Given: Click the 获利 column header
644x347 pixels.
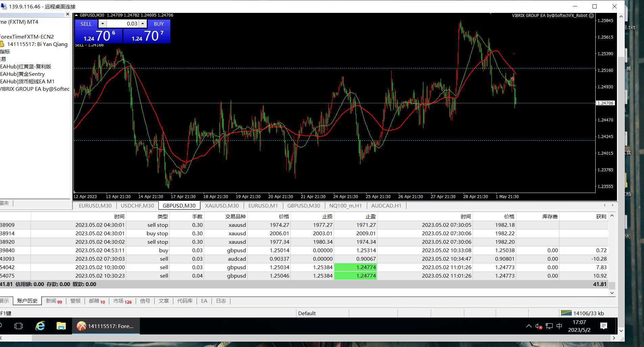Looking at the screenshot, I should point(584,216).
